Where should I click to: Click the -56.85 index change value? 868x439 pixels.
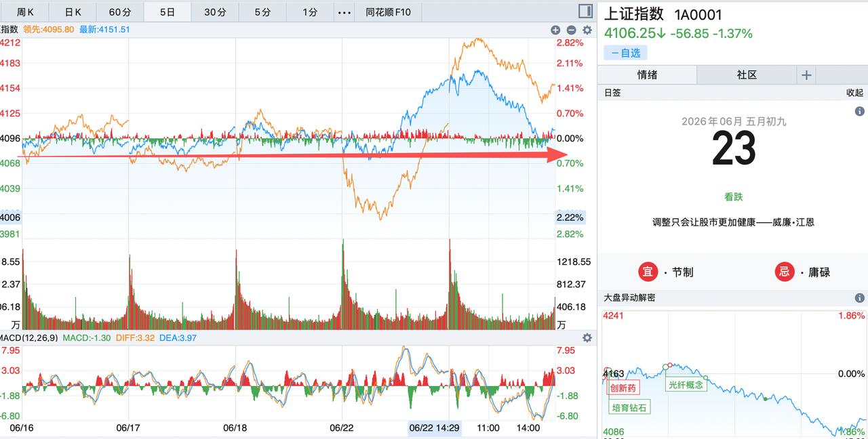click(x=689, y=33)
